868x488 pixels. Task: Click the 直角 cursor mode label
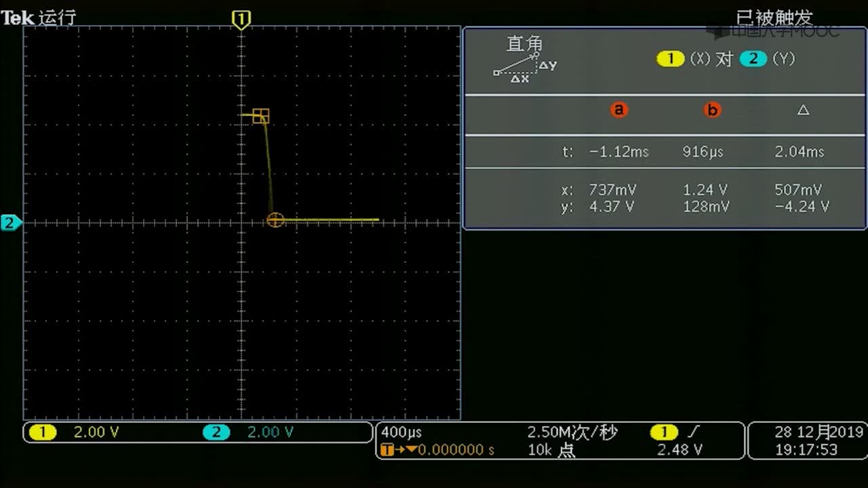[525, 44]
